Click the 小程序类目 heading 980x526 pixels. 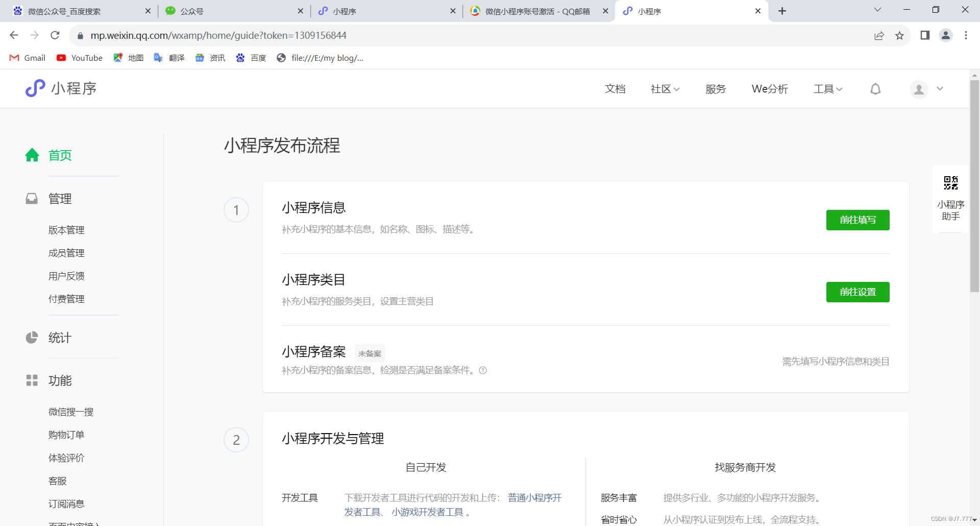(x=313, y=280)
